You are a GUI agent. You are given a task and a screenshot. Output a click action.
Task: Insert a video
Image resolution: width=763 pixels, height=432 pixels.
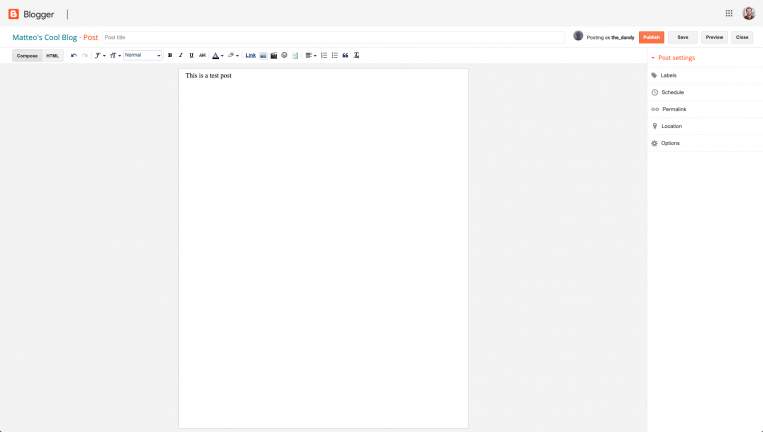pos(273,55)
